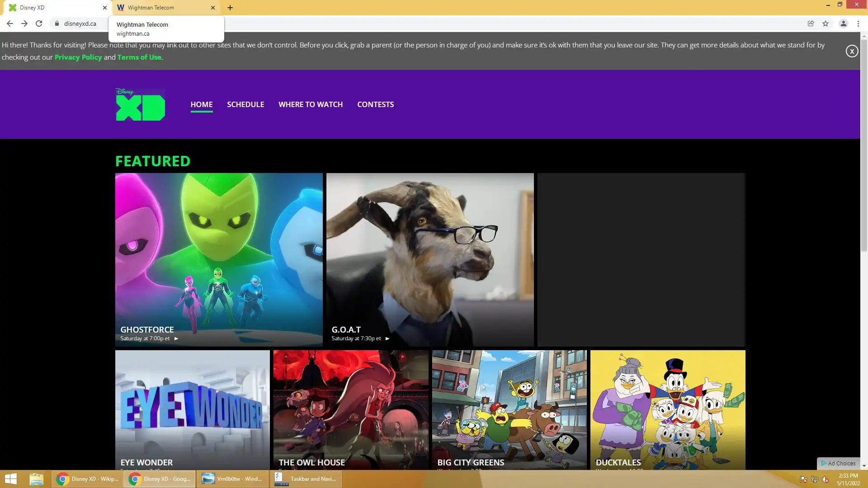Open the share page icon
This screenshot has height=488, width=868.
(811, 23)
